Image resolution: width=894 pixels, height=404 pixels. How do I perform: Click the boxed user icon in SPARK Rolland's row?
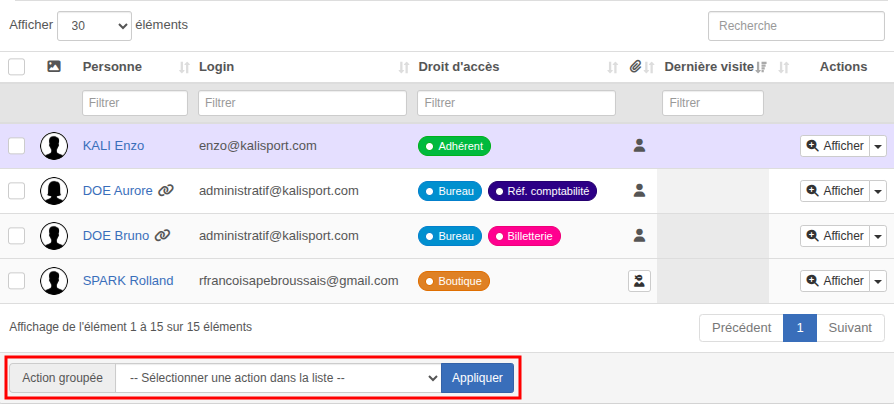click(x=639, y=281)
